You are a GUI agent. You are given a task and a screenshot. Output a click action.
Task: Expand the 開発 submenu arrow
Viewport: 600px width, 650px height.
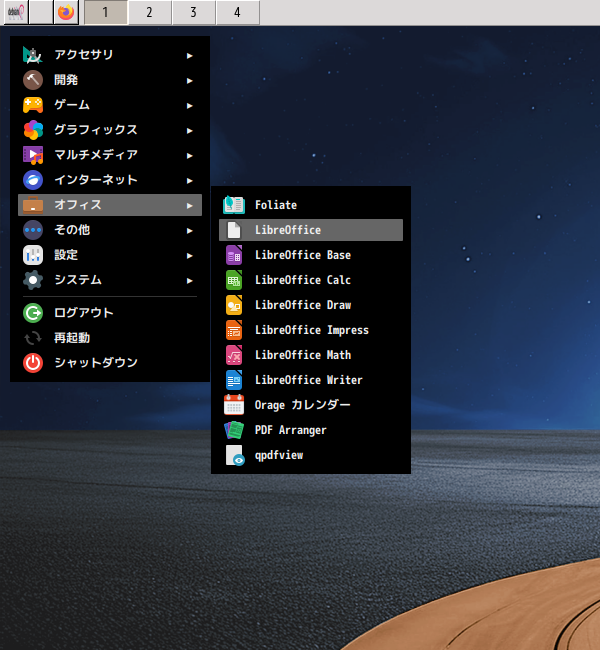[x=189, y=80]
